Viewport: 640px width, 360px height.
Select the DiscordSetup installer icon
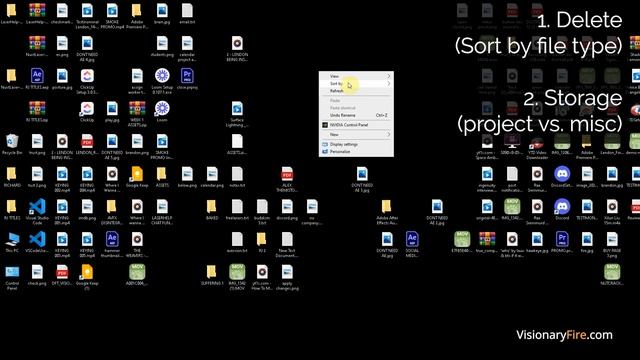pyautogui.click(x=562, y=178)
